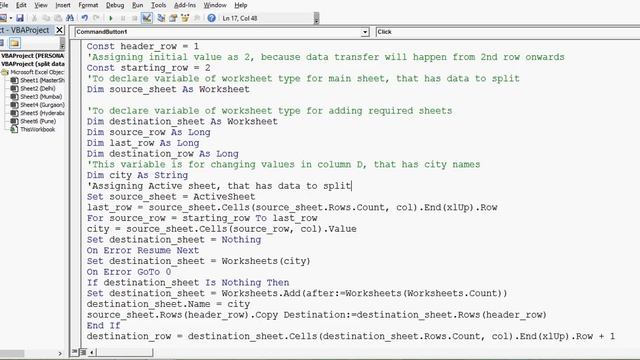This screenshot has height=360, width=640.
Task: Open the Run menu
Action: point(138,5)
